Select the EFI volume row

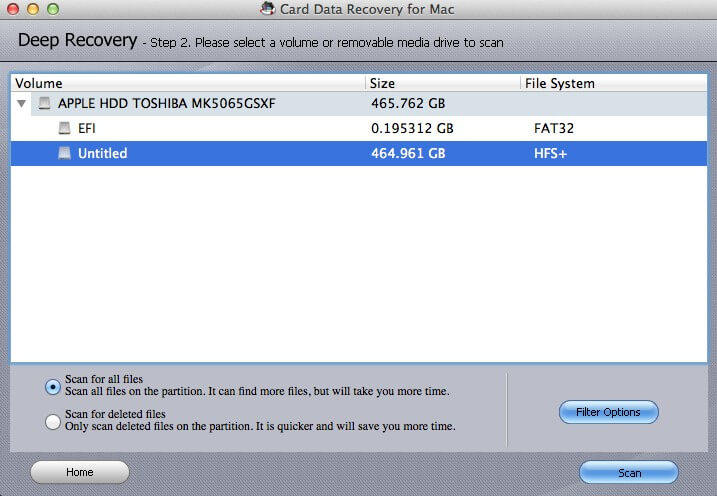pyautogui.click(x=358, y=128)
